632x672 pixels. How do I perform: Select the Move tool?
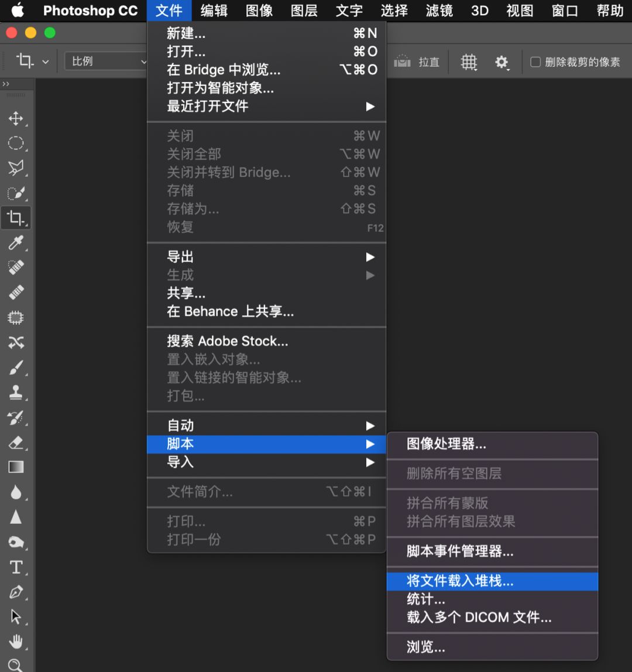[x=16, y=118]
